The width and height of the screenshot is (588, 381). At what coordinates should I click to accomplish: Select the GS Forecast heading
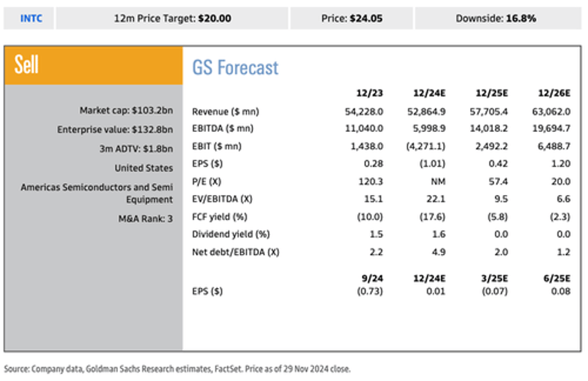pyautogui.click(x=235, y=67)
